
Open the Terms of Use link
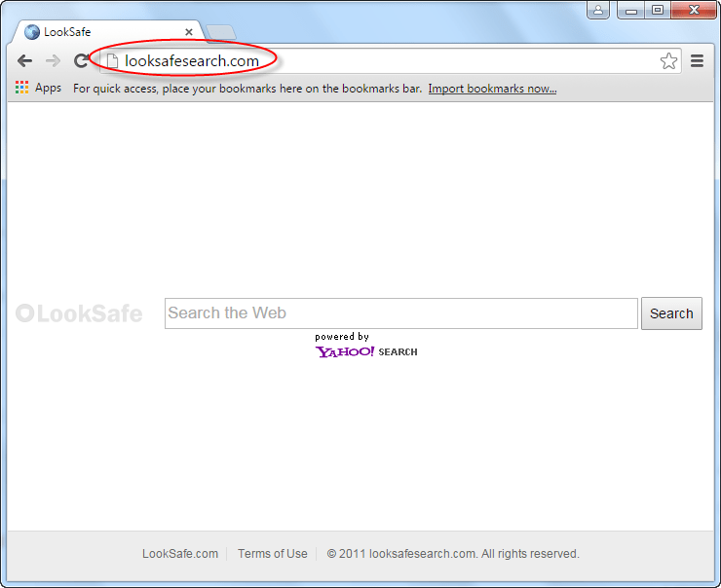272,554
